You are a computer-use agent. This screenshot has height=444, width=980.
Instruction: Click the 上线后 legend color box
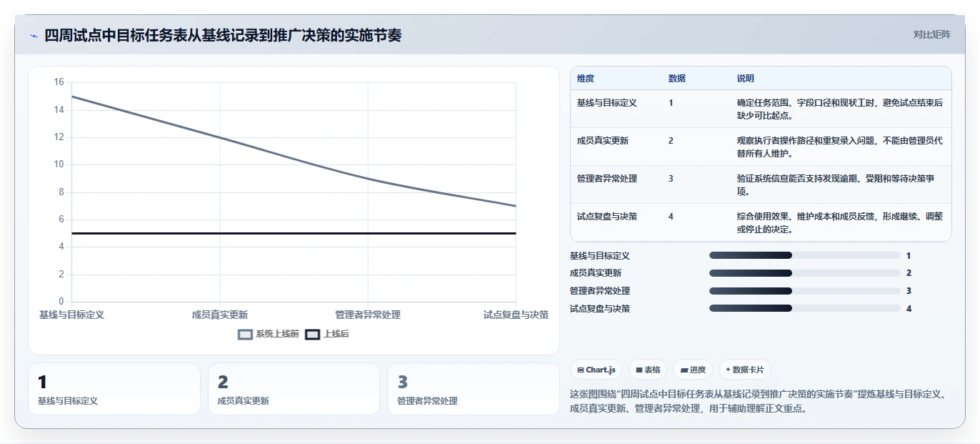click(x=312, y=335)
